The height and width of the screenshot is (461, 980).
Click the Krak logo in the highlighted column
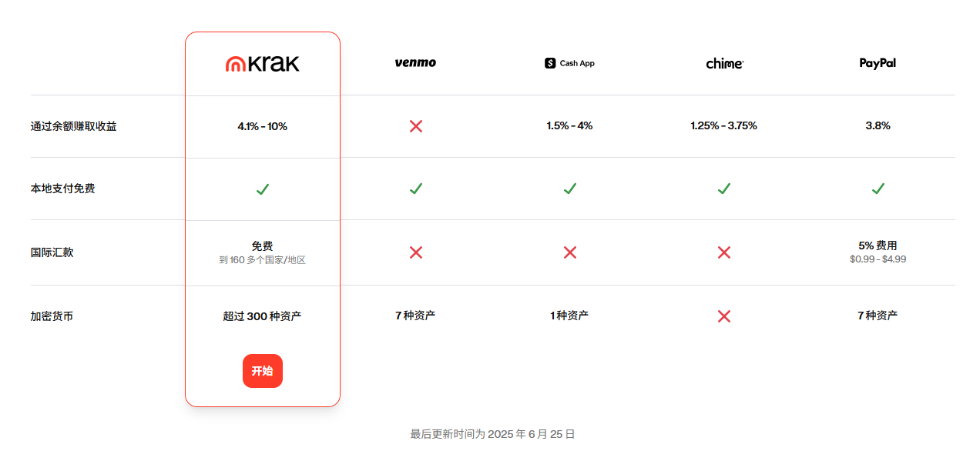tap(262, 64)
